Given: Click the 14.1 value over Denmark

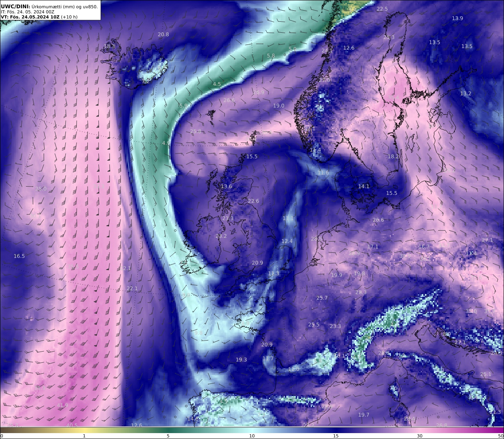Looking at the screenshot, I should click(x=364, y=187).
